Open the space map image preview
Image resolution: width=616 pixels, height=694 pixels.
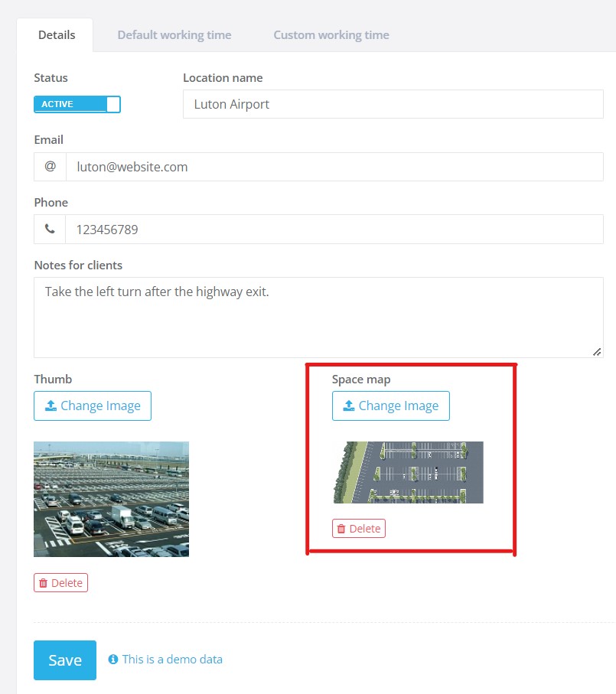pyautogui.click(x=408, y=472)
